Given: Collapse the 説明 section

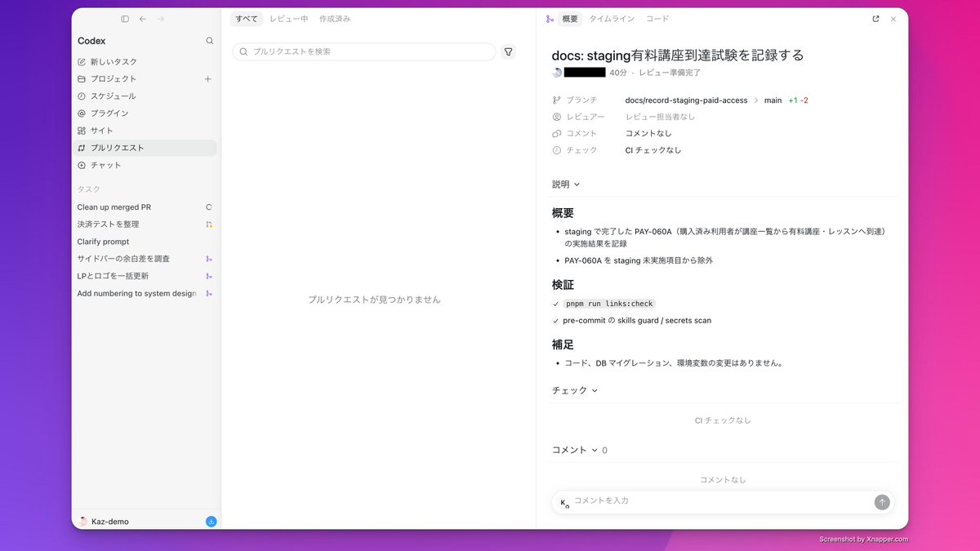Looking at the screenshot, I should point(566,184).
